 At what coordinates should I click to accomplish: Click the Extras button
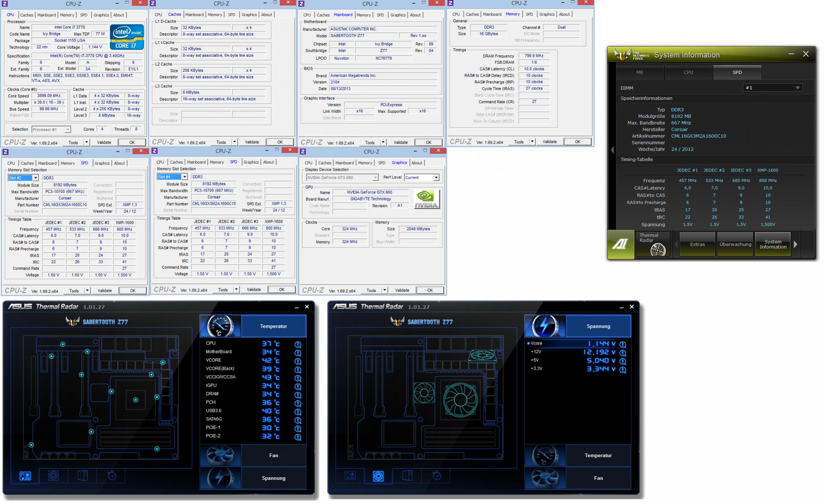697,244
